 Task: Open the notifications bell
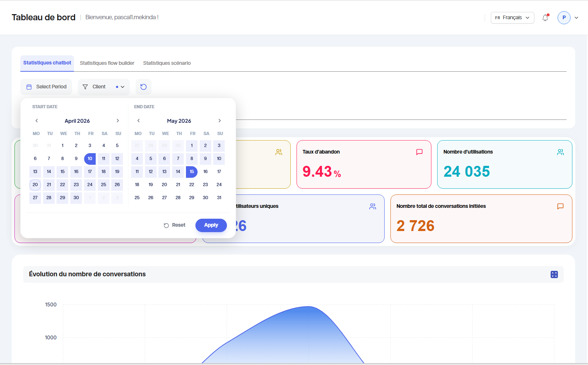click(x=545, y=18)
